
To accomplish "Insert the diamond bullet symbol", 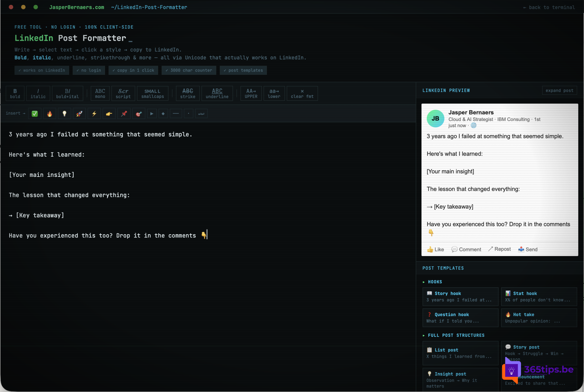I will click(163, 114).
